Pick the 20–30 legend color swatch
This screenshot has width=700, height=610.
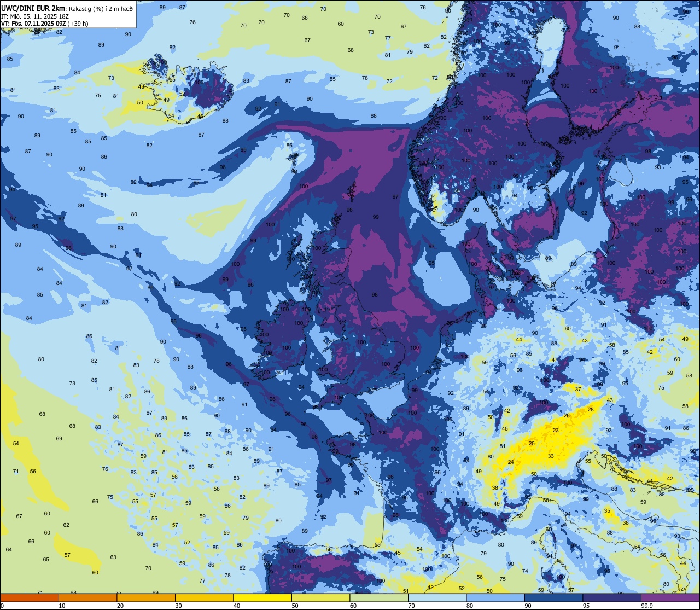[x=146, y=597]
